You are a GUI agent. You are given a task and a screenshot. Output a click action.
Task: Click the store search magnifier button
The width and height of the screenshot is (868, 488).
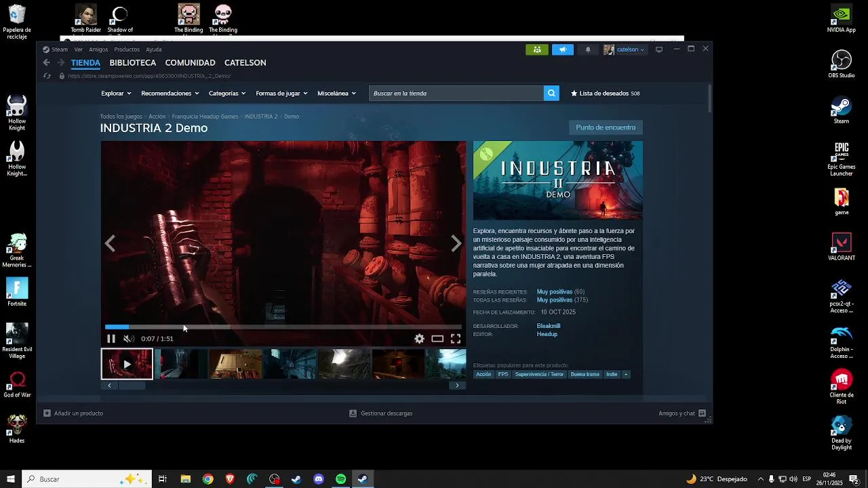(x=551, y=94)
